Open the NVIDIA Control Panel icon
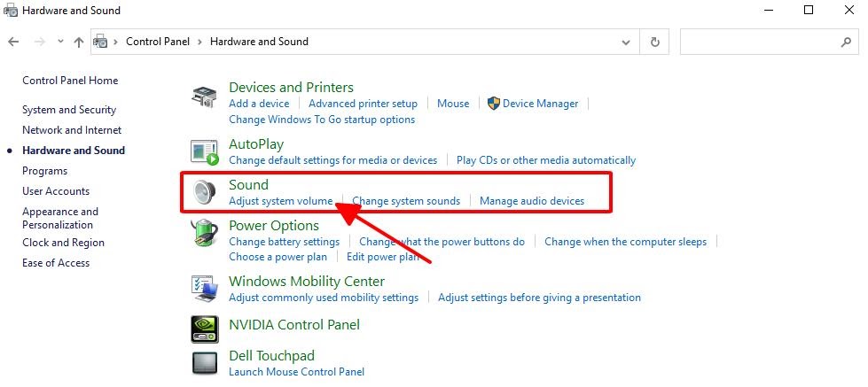Viewport: 868px width, 387px height. click(x=204, y=329)
